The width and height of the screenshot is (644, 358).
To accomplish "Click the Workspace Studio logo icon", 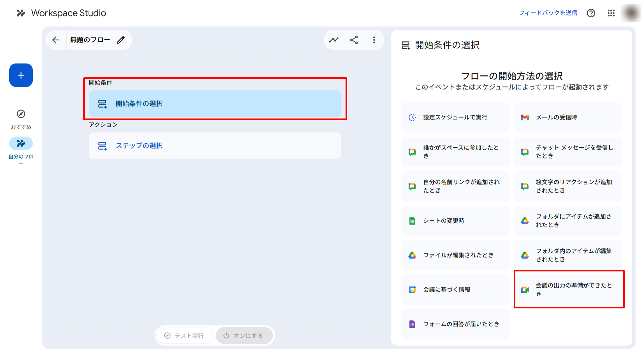I will 21,13.
